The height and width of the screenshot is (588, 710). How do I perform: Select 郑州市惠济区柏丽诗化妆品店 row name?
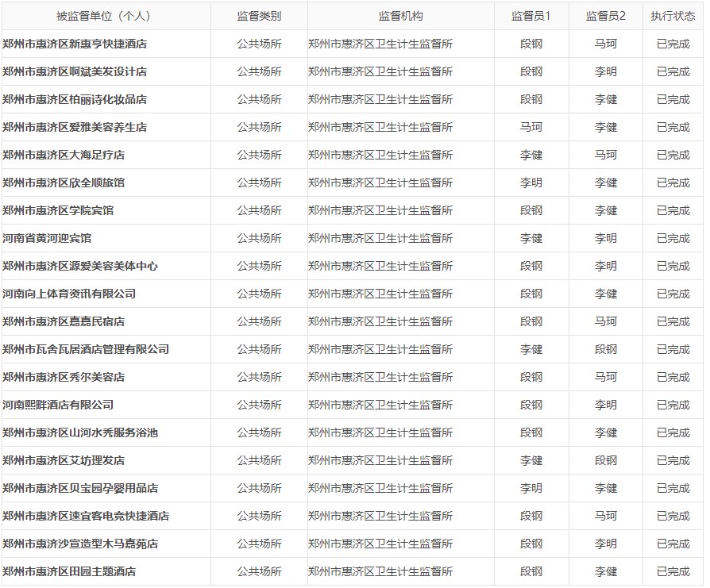[x=75, y=99]
